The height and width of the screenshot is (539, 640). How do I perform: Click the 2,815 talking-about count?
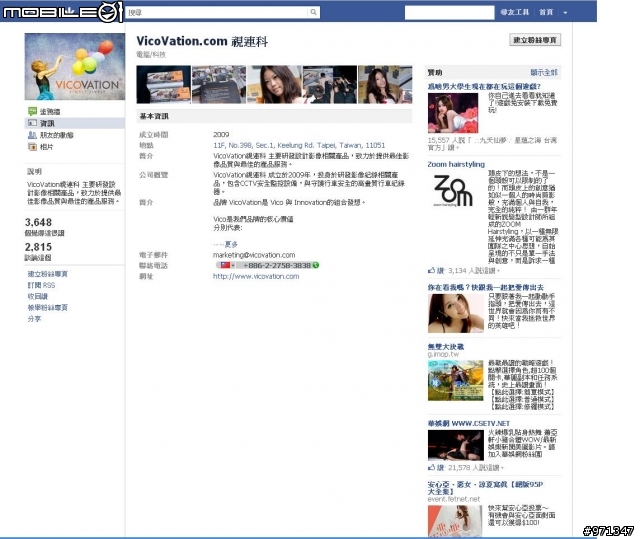[38, 247]
